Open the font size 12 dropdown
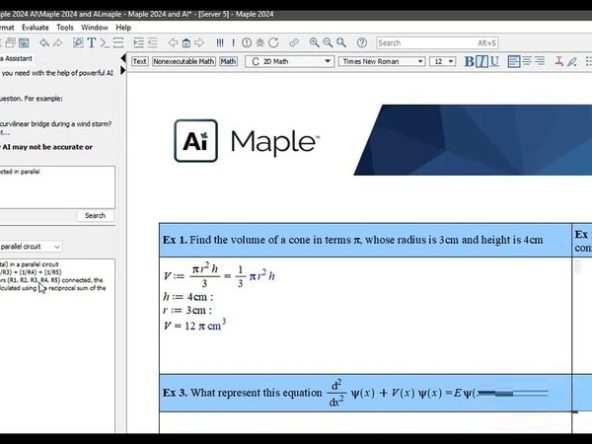The width and height of the screenshot is (592, 444). click(x=442, y=61)
